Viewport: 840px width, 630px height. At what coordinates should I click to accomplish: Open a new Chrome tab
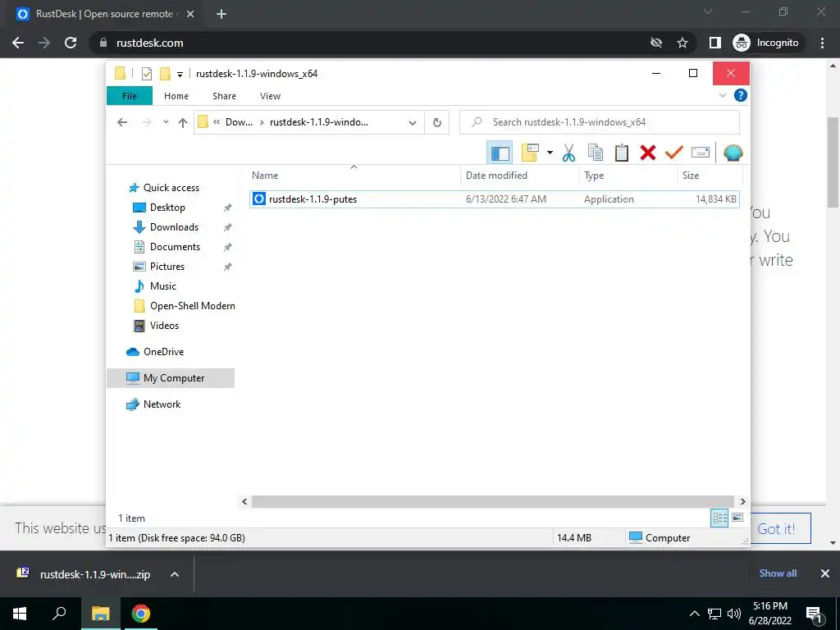click(221, 14)
